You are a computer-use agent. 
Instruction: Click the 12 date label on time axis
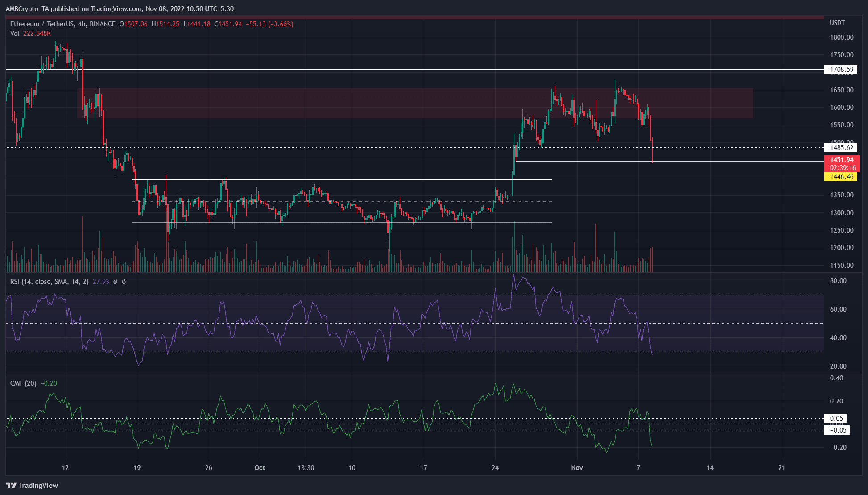[x=66, y=468]
